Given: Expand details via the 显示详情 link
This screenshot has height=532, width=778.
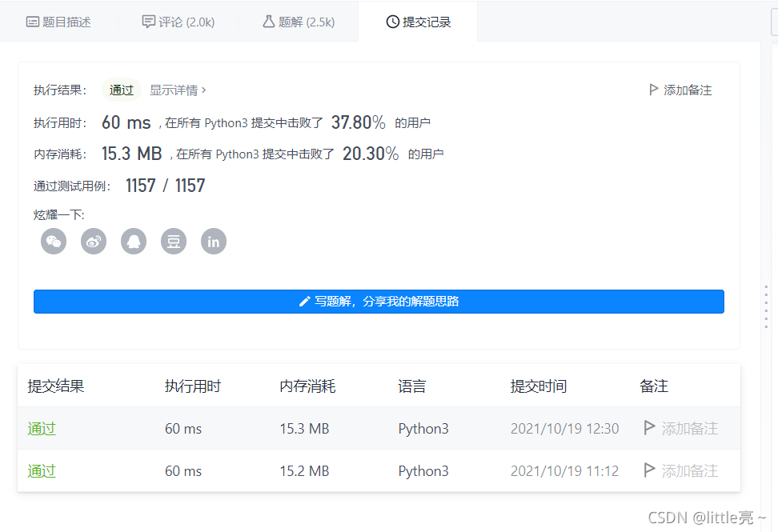Looking at the screenshot, I should (175, 90).
